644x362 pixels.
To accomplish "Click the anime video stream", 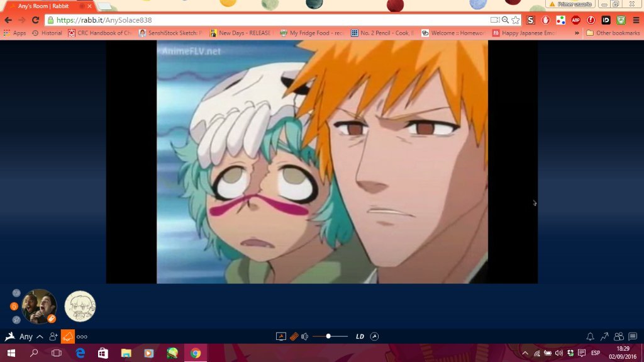I will point(322,162).
